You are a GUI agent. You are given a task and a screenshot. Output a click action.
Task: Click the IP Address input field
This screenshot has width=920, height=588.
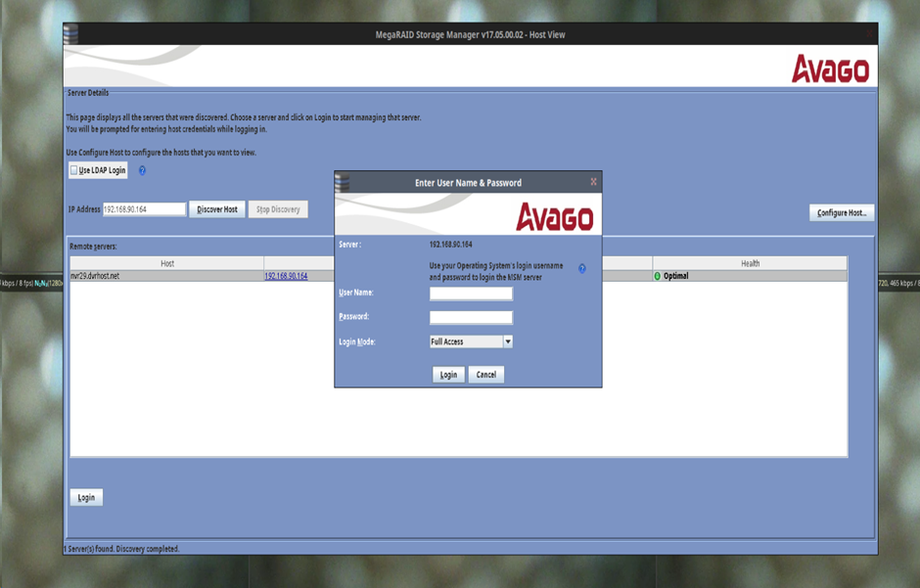pyautogui.click(x=144, y=209)
